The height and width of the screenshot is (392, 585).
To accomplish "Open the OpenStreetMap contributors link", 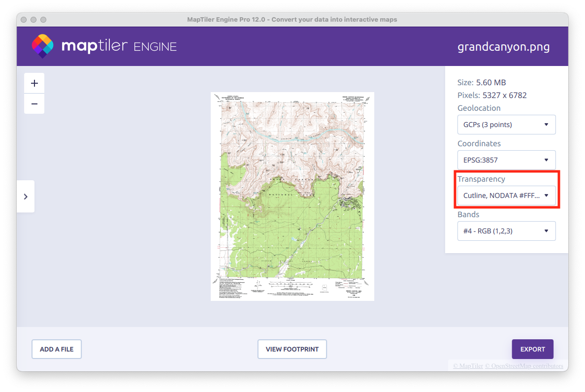I will [526, 366].
